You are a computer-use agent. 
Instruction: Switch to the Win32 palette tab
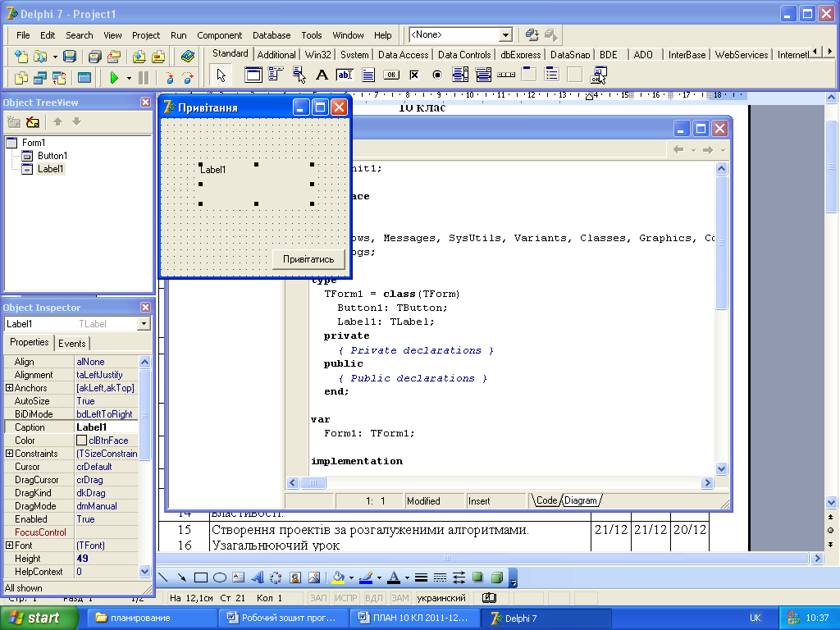[317, 55]
